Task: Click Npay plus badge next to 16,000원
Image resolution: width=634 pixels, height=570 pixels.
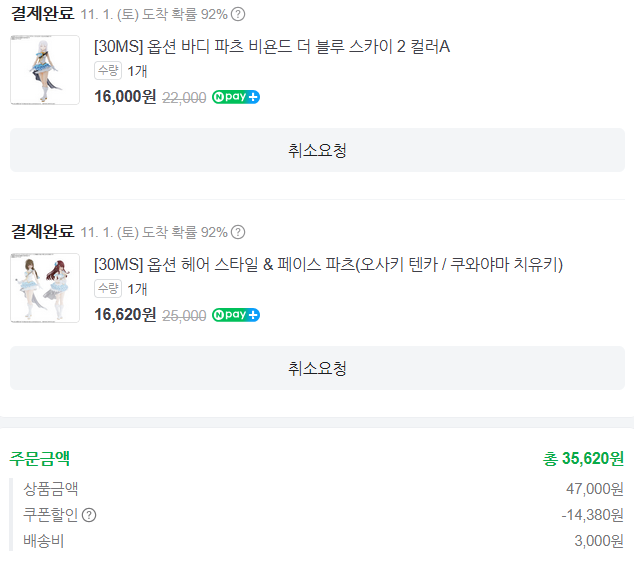Action: 236,97
